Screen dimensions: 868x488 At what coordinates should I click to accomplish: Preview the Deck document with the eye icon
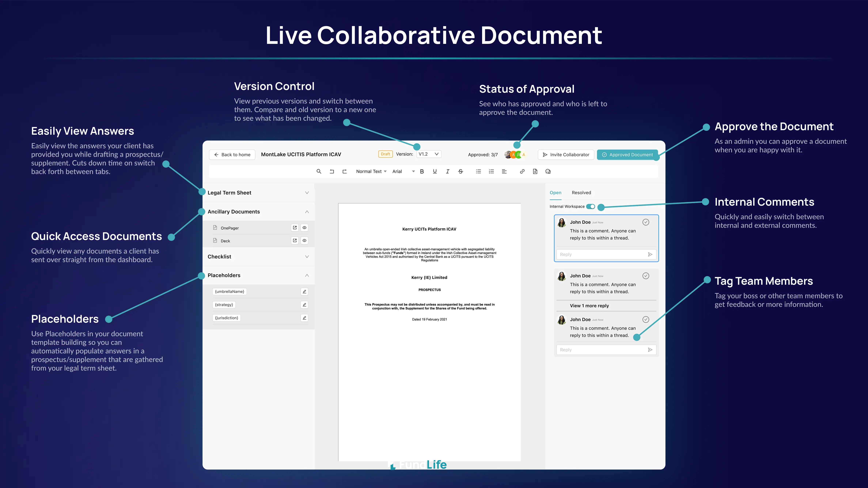click(304, 241)
